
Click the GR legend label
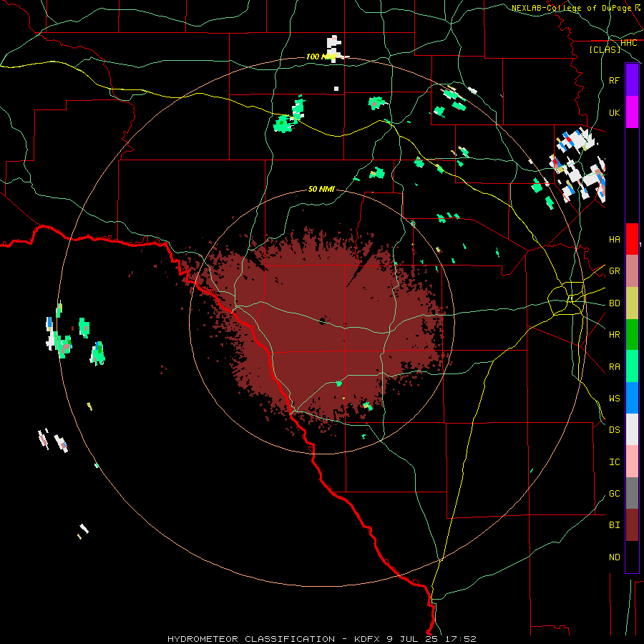[x=614, y=271]
